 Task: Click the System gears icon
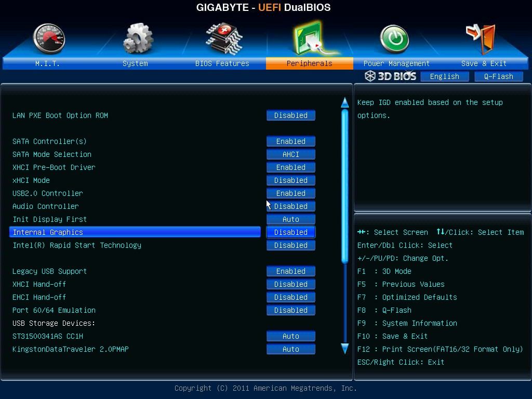pyautogui.click(x=138, y=38)
